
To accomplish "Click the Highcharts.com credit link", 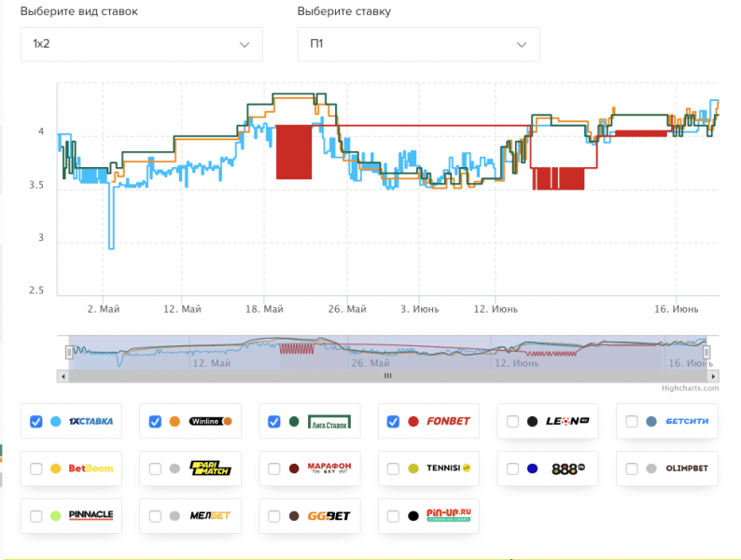I will [x=691, y=387].
